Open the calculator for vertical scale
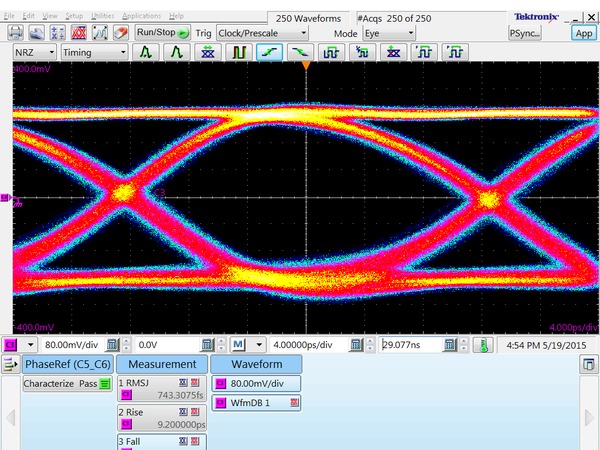 pyautogui.click(x=113, y=344)
